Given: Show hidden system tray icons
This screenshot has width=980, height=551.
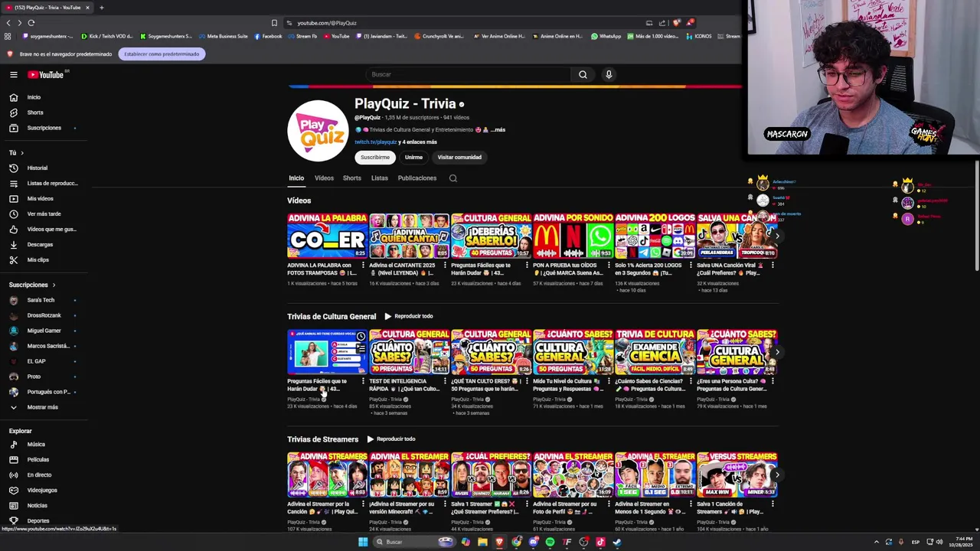Looking at the screenshot, I should tap(876, 542).
